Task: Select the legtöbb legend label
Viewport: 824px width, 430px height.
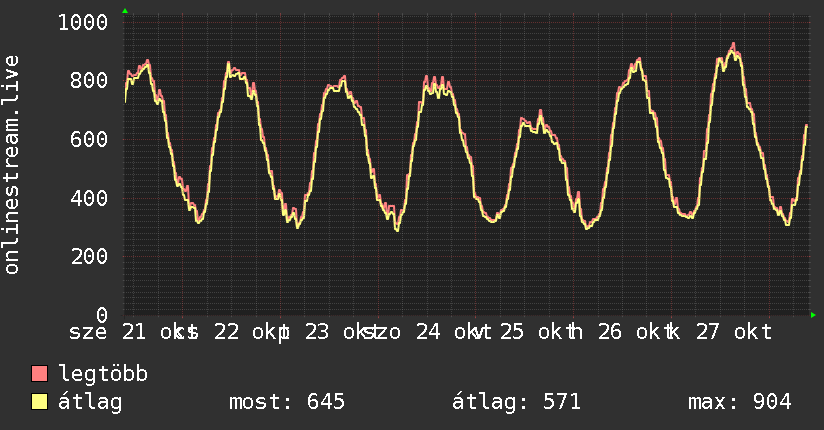Action: coord(103,373)
